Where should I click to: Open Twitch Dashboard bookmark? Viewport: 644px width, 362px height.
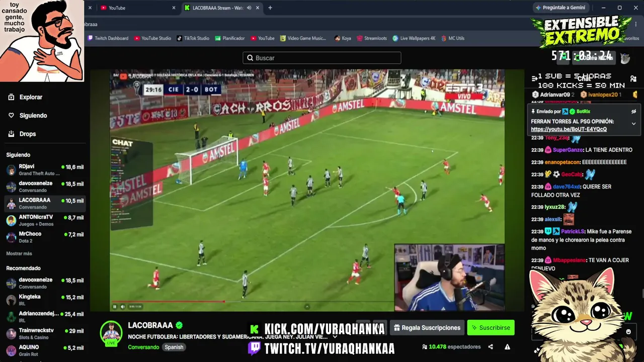[x=108, y=38]
